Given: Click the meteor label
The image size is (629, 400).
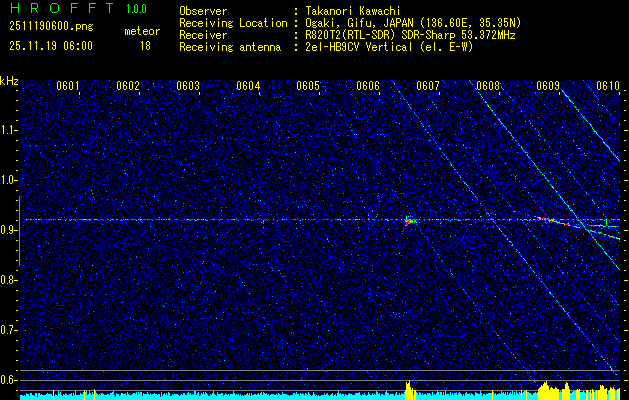Looking at the screenshot, I should [142, 31].
